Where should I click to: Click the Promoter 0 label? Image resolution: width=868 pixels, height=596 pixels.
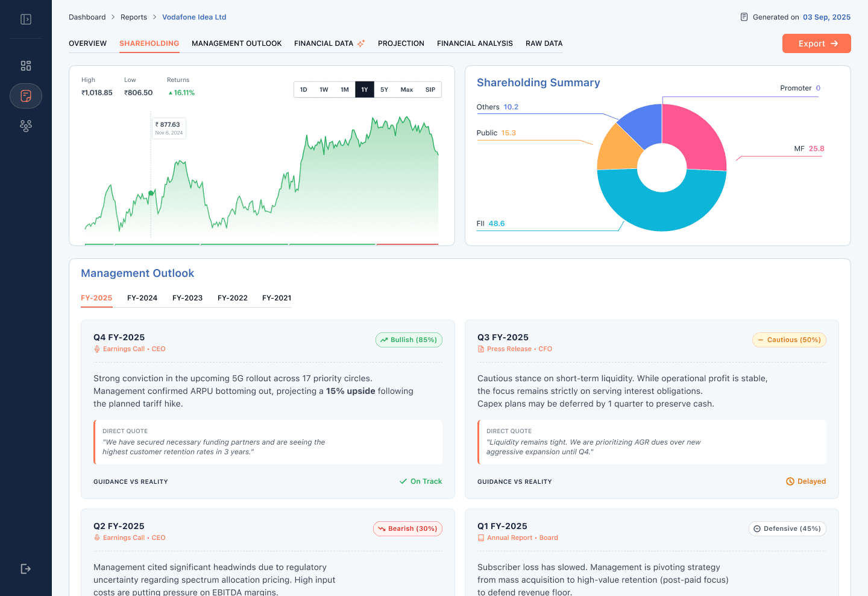pyautogui.click(x=800, y=88)
